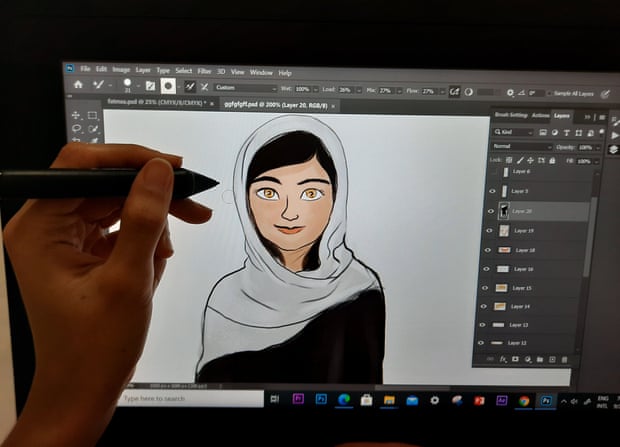Toggle visibility of Layer 19
The width and height of the screenshot is (620, 447).
click(491, 231)
